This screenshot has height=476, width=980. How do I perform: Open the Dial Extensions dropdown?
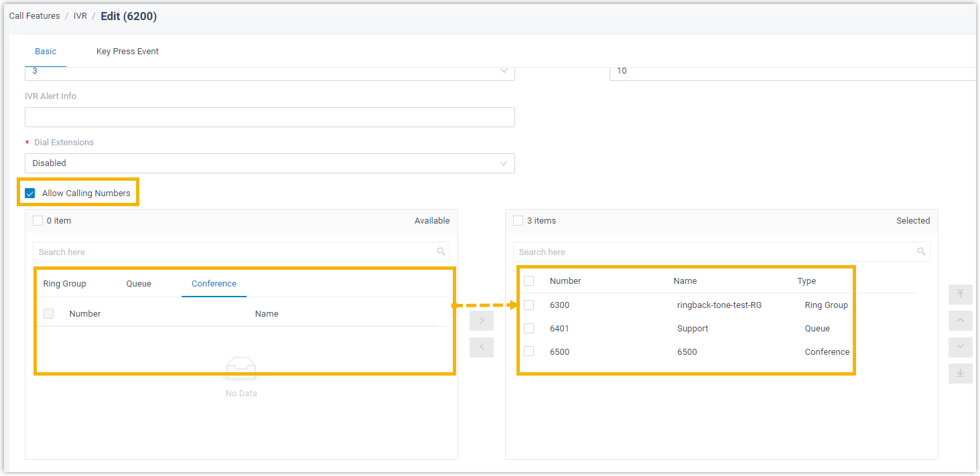point(269,163)
